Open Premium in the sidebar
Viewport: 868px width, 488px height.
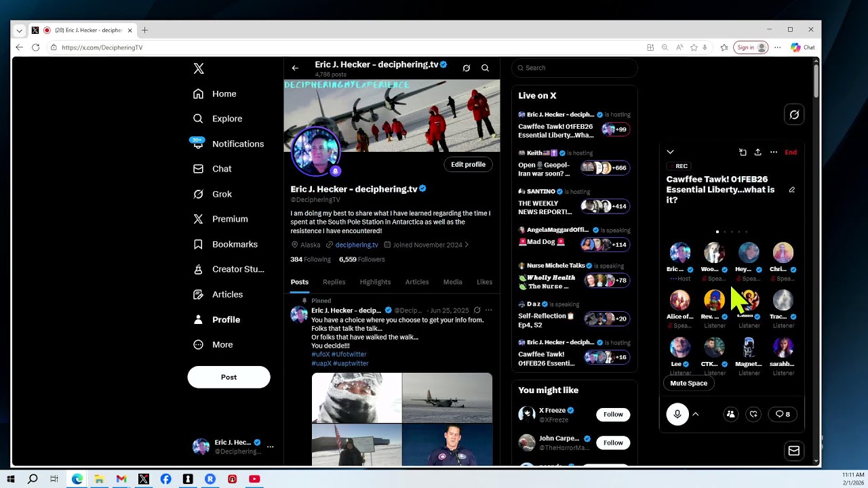[x=220, y=219]
